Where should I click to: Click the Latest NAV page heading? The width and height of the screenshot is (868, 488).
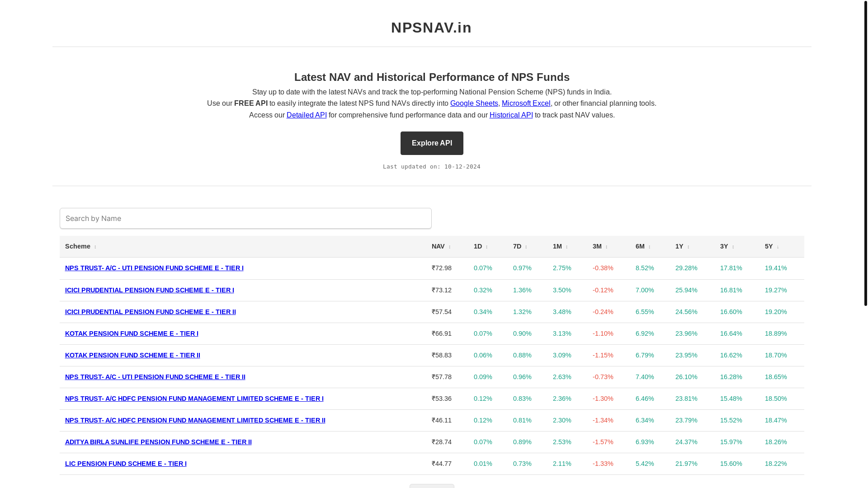tap(432, 77)
